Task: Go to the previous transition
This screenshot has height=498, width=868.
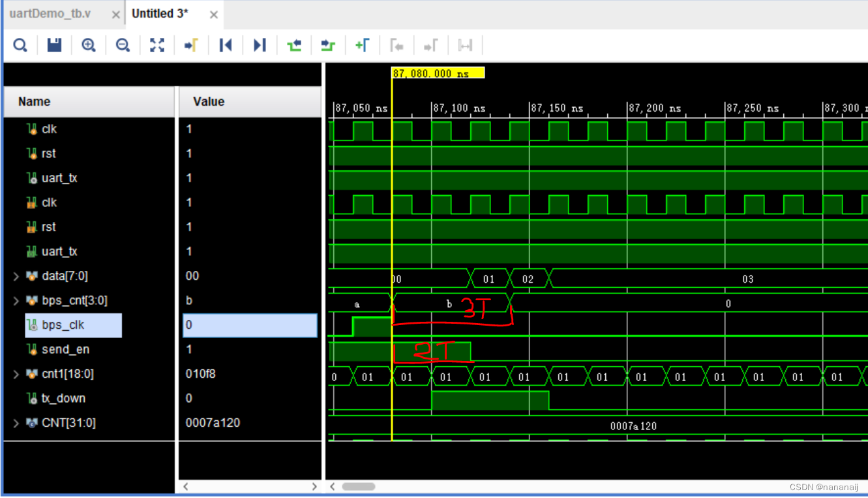Action: [294, 45]
